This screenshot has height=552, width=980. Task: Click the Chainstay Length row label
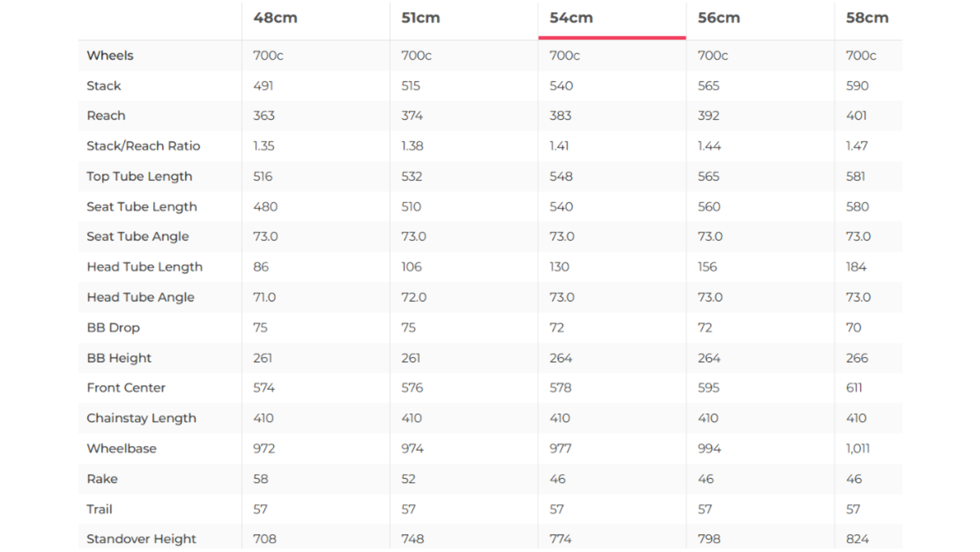click(x=141, y=418)
